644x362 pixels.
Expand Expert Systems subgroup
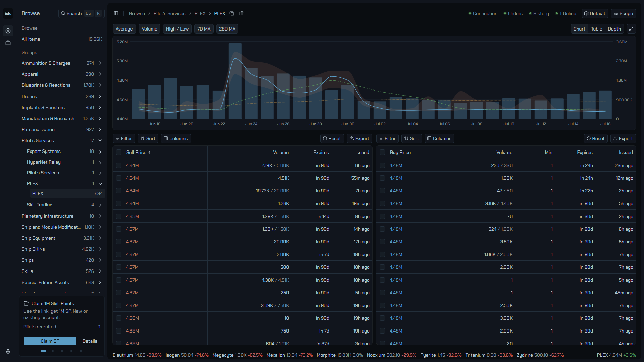point(100,152)
